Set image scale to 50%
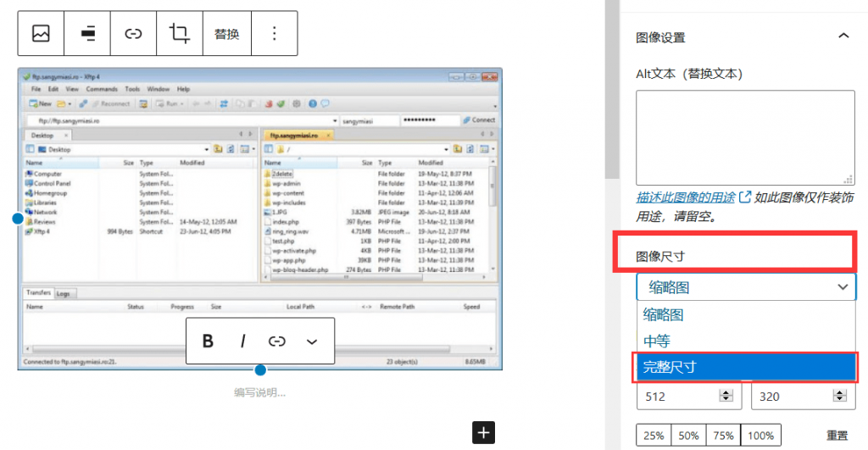Screen dimensions: 868x450 coord(688,436)
